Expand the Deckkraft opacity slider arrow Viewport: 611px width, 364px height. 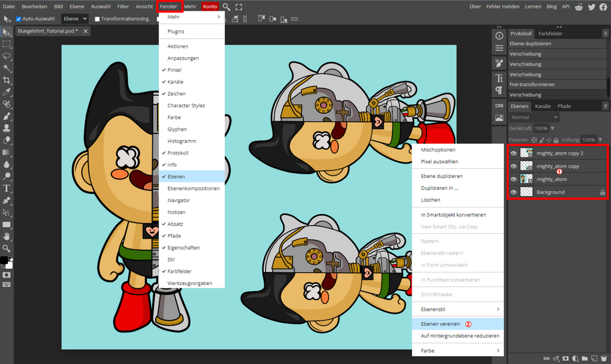pos(553,128)
